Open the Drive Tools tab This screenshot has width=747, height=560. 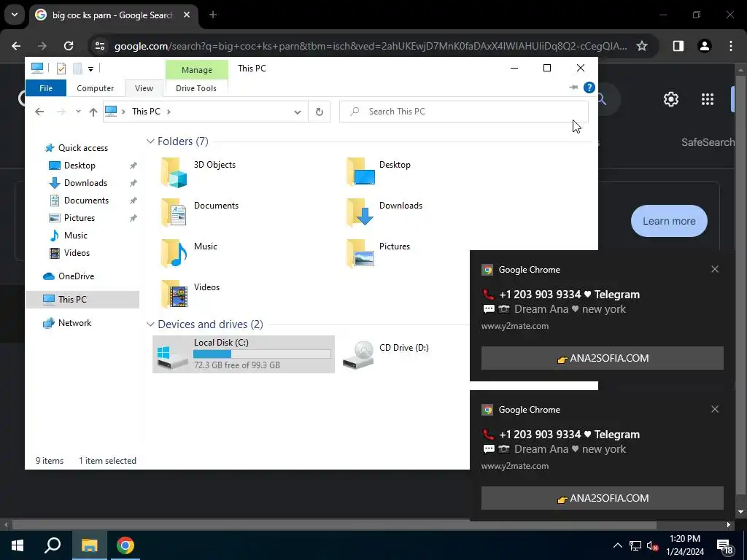point(196,88)
